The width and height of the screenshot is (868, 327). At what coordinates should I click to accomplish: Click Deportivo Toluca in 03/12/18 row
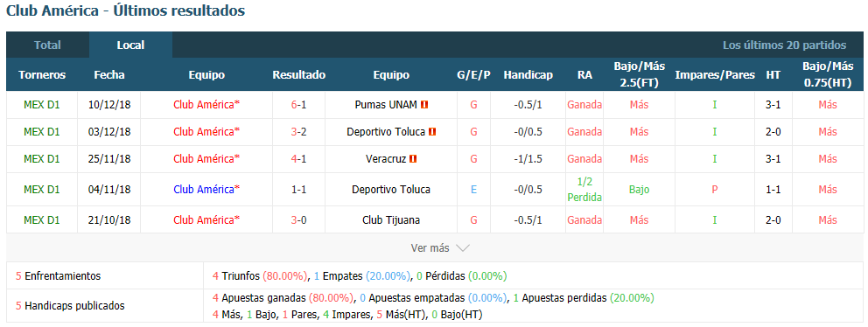pyautogui.click(x=386, y=132)
